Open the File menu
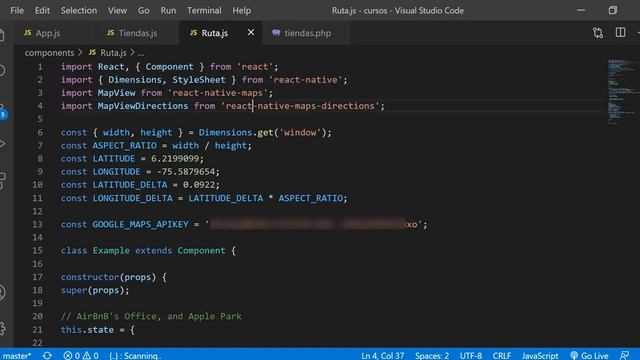The width and height of the screenshot is (640, 360). (x=17, y=11)
